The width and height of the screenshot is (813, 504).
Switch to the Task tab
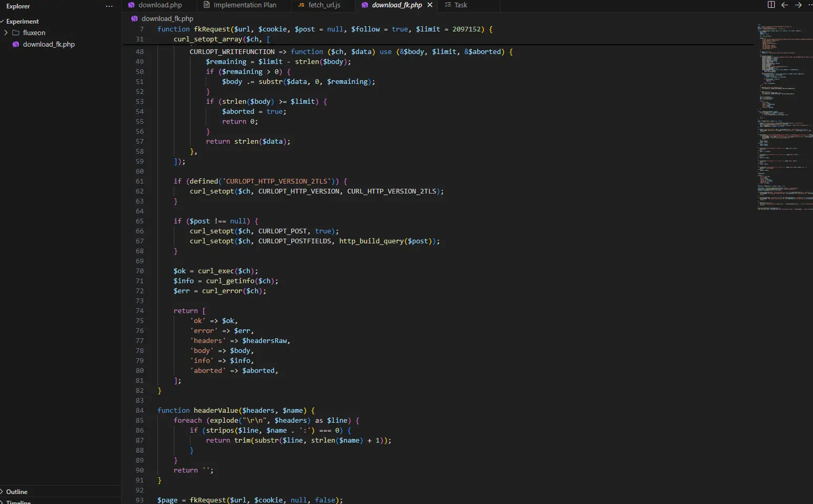(x=460, y=5)
